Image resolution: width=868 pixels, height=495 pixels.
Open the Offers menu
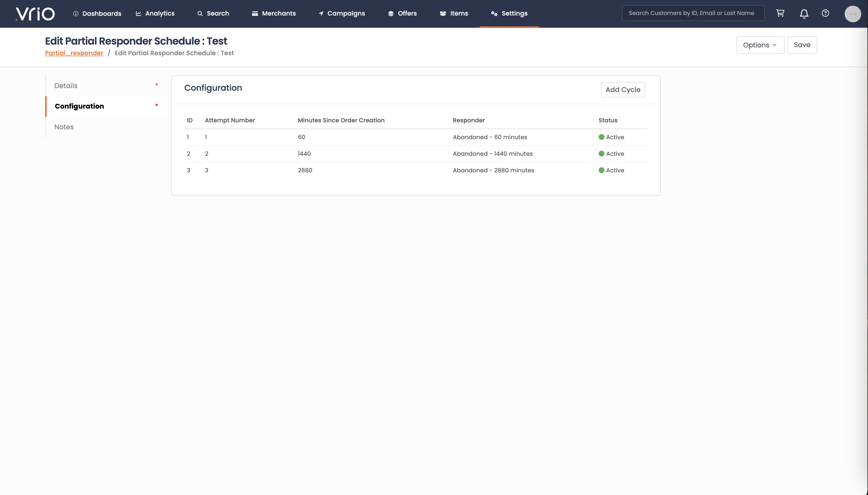coord(402,13)
